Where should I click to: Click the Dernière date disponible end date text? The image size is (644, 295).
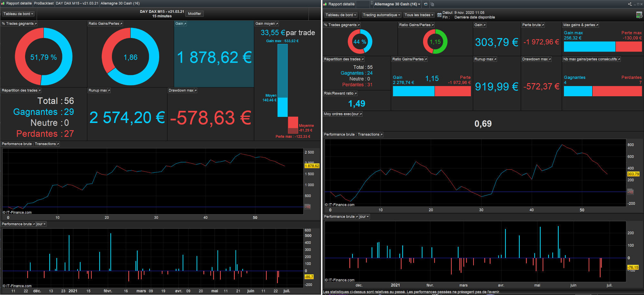(474, 17)
